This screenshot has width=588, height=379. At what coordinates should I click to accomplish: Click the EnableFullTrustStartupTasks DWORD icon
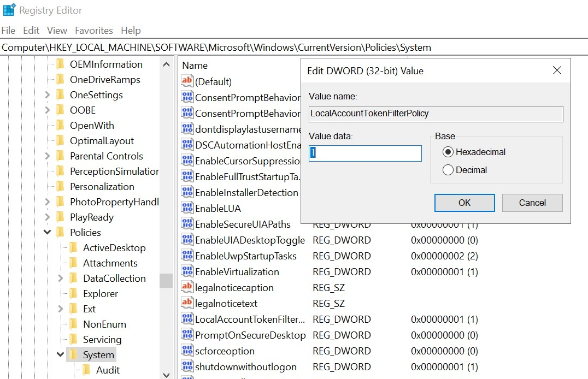(187, 175)
